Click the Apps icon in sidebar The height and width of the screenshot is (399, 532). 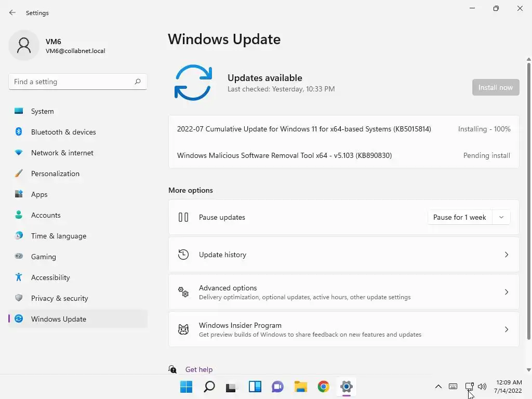(x=19, y=194)
